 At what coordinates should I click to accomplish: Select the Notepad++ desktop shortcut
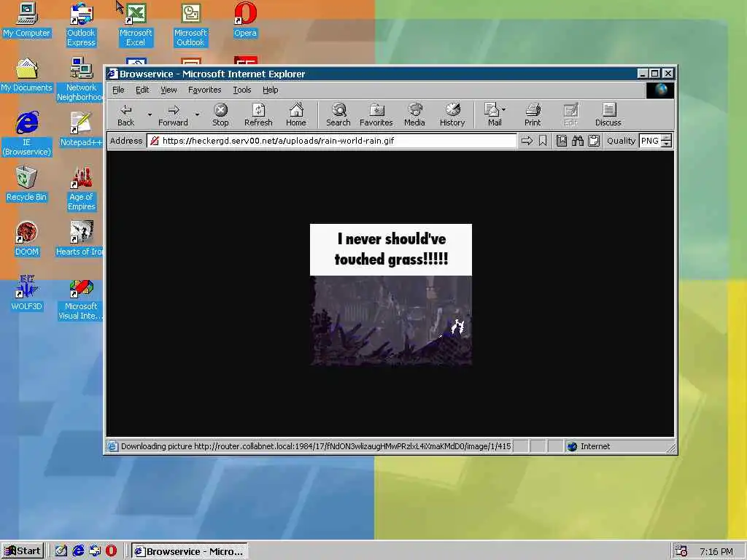80,130
